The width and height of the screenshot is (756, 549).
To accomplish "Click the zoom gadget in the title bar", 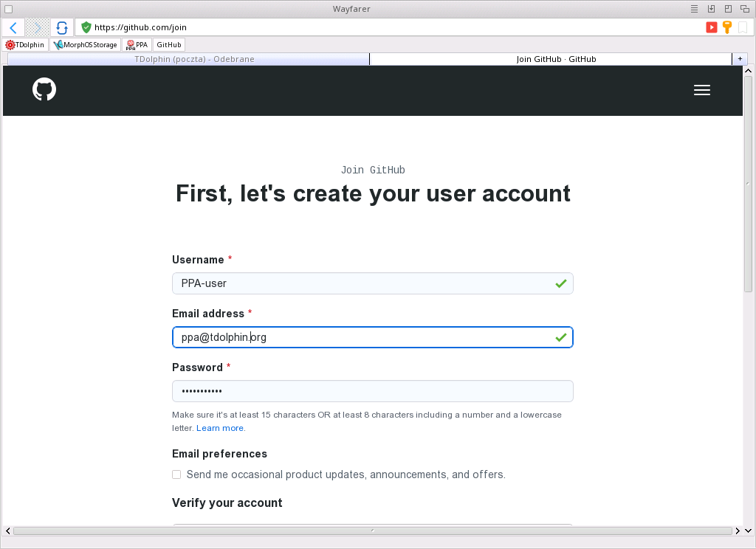I will click(728, 9).
